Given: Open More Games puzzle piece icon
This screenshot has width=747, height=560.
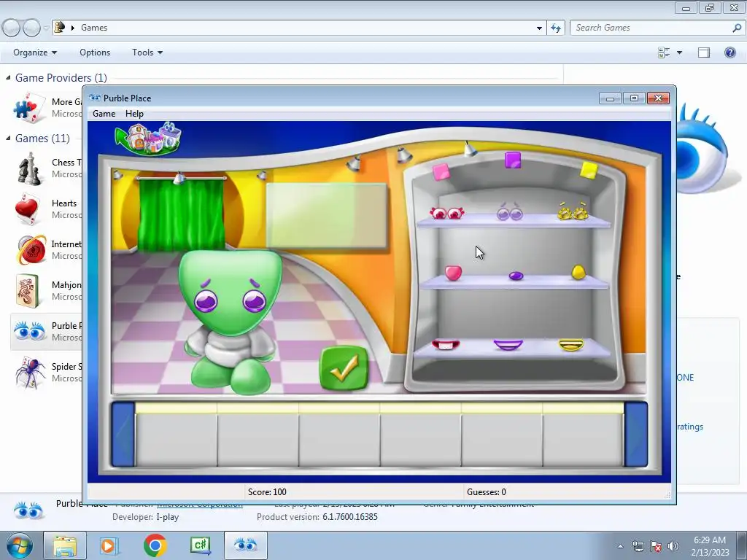Looking at the screenshot, I should tap(29, 108).
